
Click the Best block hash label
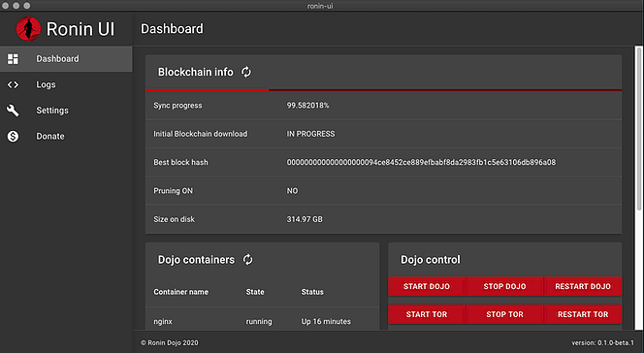coord(180,162)
